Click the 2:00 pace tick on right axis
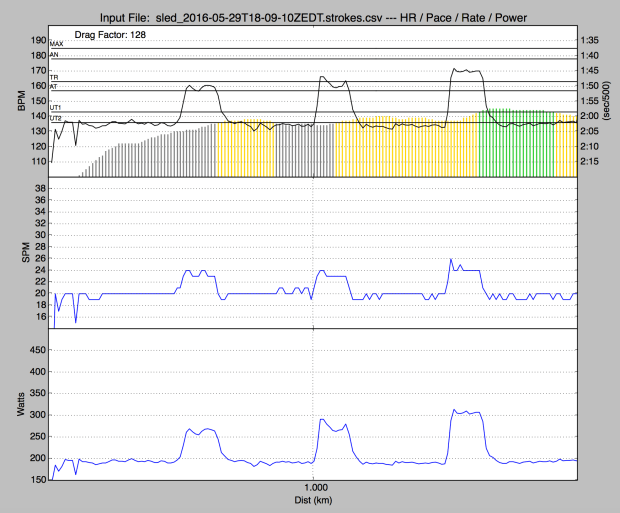The image size is (620, 513). pyautogui.click(x=591, y=116)
